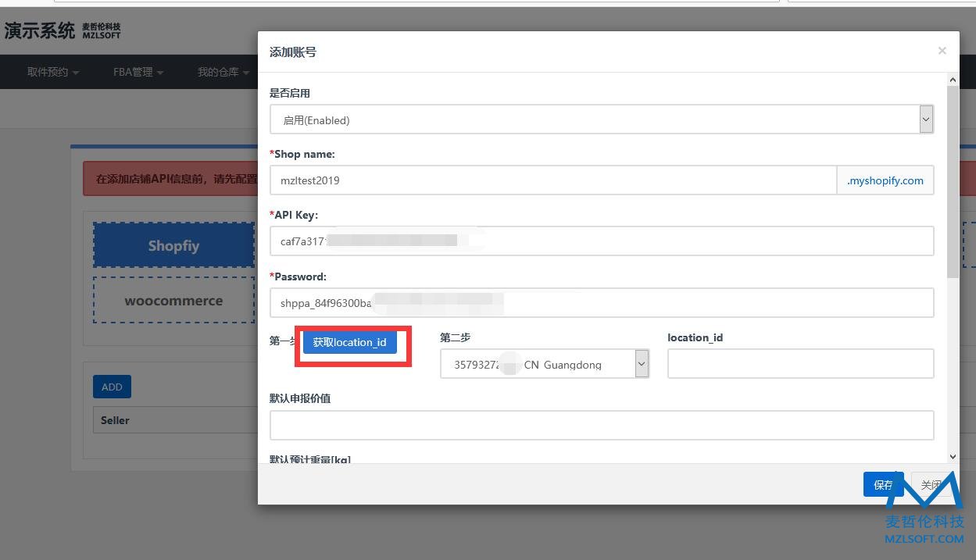Open the 第二步 location dropdown

click(545, 364)
